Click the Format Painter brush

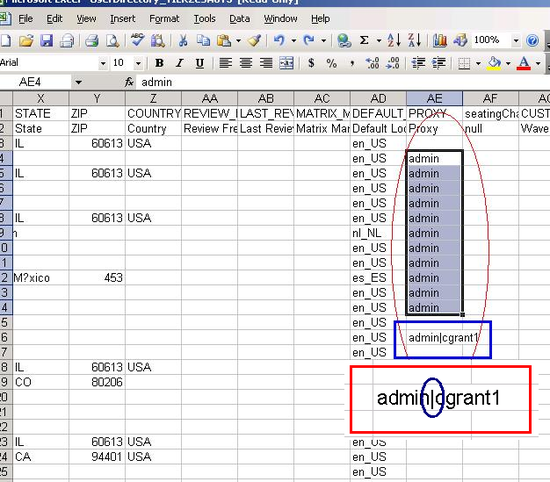coord(254,41)
